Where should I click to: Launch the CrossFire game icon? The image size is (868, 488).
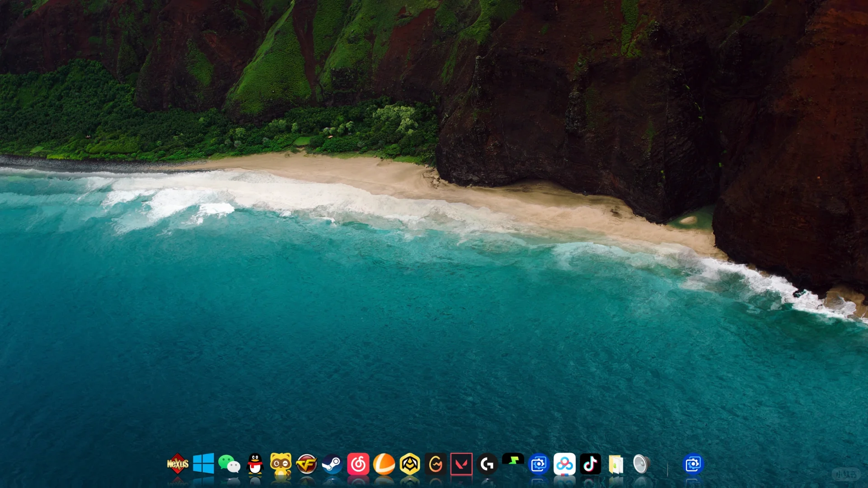coord(306,464)
